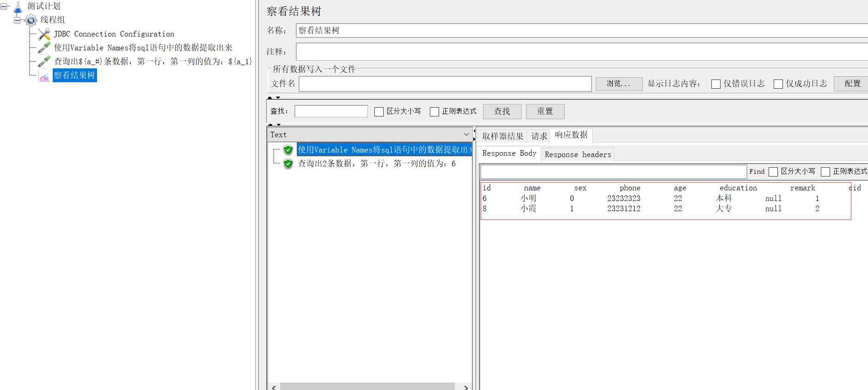Switch to 请求 tab
This screenshot has width=868, height=390.
[539, 136]
